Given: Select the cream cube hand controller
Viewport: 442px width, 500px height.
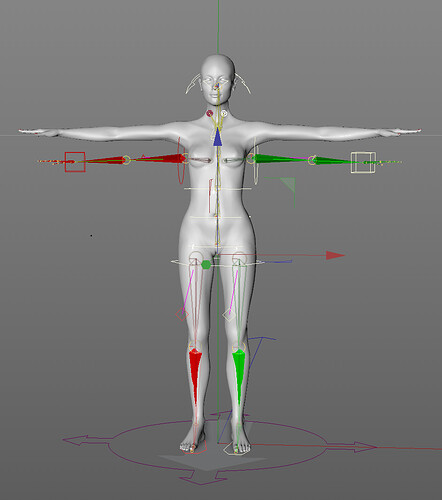Looking at the screenshot, I should point(363,162).
